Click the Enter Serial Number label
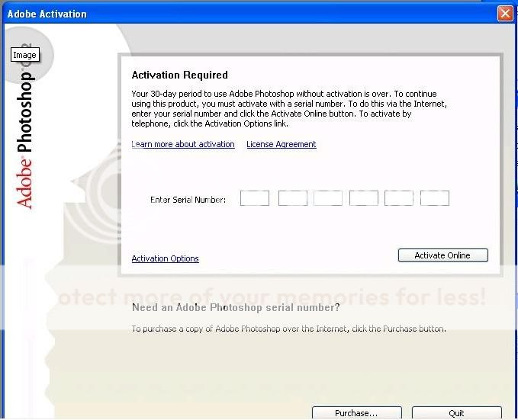 tap(188, 200)
